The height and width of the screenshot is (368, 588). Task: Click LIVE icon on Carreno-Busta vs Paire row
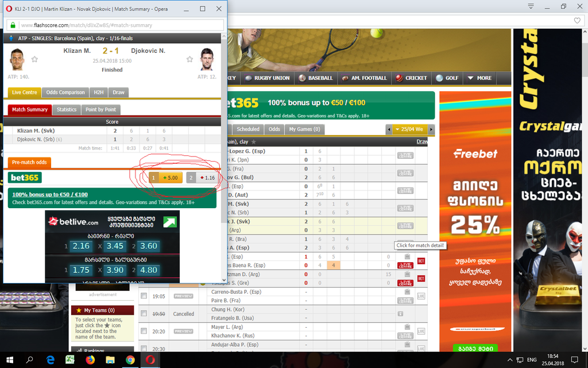(421, 296)
